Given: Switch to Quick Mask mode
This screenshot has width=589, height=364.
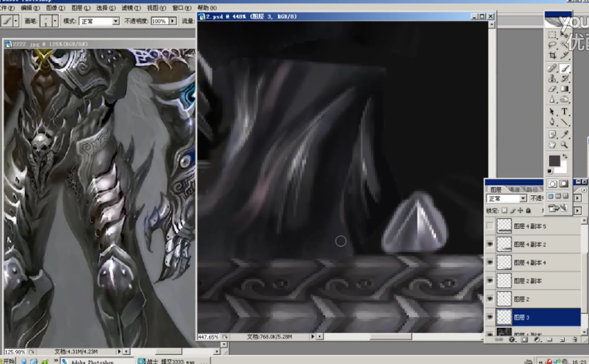Looking at the screenshot, I should tap(563, 183).
